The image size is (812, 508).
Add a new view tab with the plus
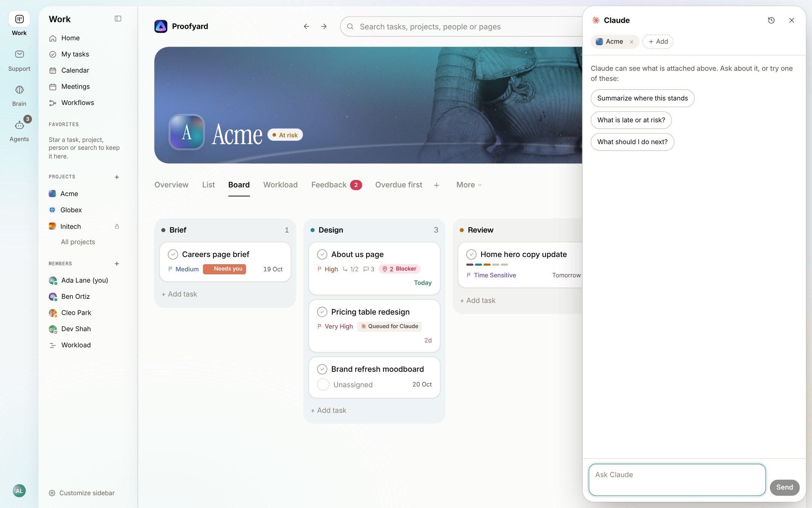(x=436, y=185)
